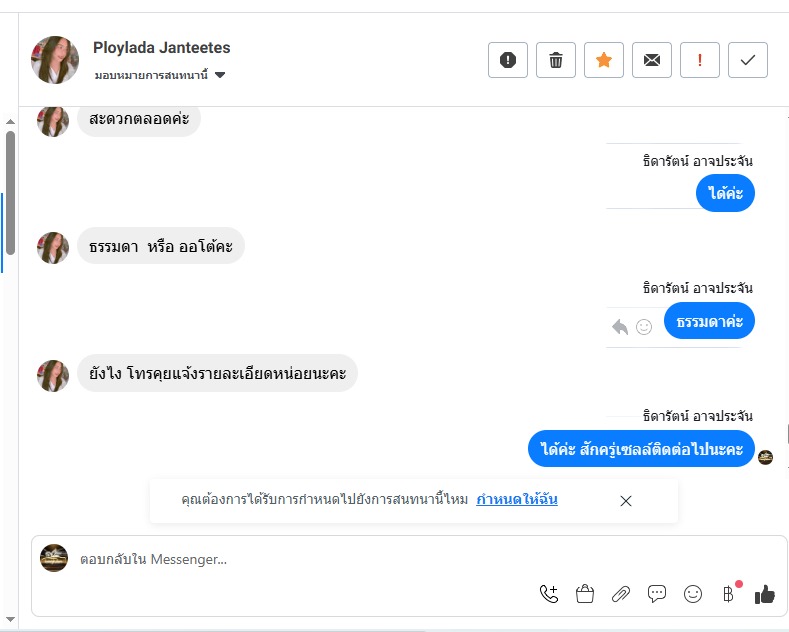Viewport: 789px width, 632px height.
Task: Delete conversation using the trash icon
Action: coord(556,60)
